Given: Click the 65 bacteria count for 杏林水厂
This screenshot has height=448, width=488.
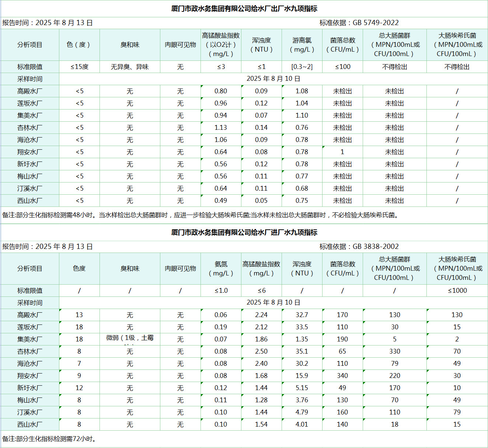Looking at the screenshot, I should point(342,351).
